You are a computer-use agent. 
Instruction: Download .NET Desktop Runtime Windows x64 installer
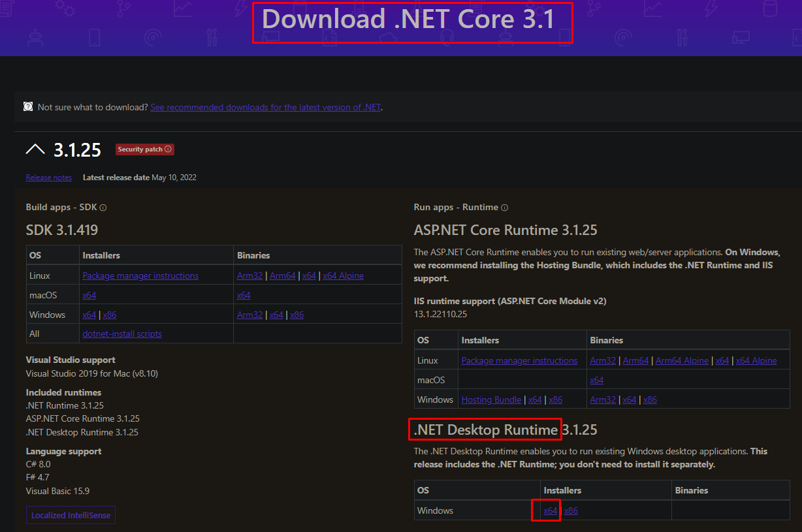click(551, 510)
